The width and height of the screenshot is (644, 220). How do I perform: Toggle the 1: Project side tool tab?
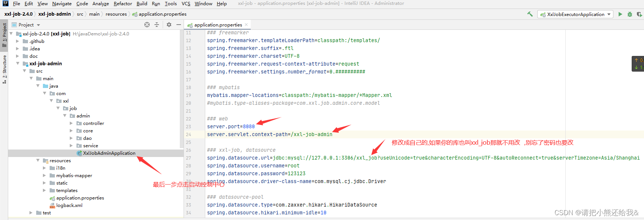[x=4, y=35]
